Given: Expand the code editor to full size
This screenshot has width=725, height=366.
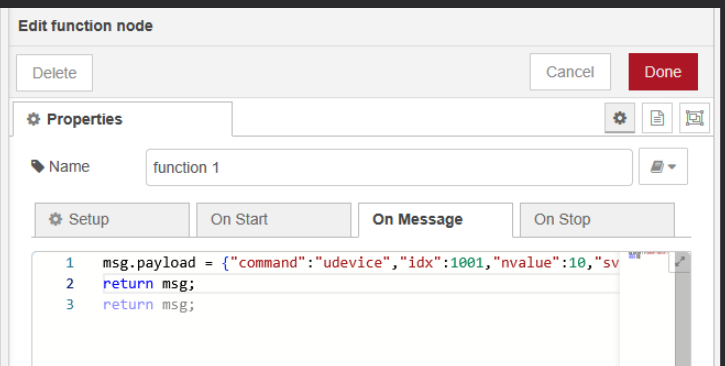Looking at the screenshot, I should [x=680, y=262].
